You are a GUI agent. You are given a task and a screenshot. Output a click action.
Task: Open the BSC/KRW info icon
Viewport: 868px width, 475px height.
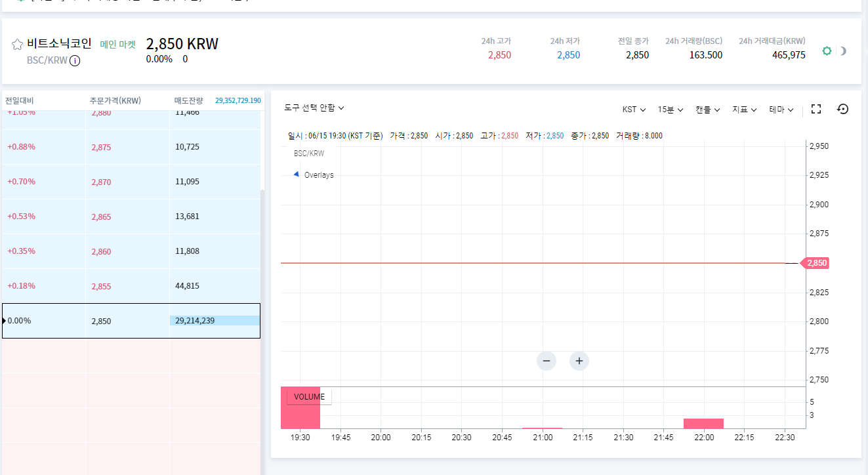75,61
